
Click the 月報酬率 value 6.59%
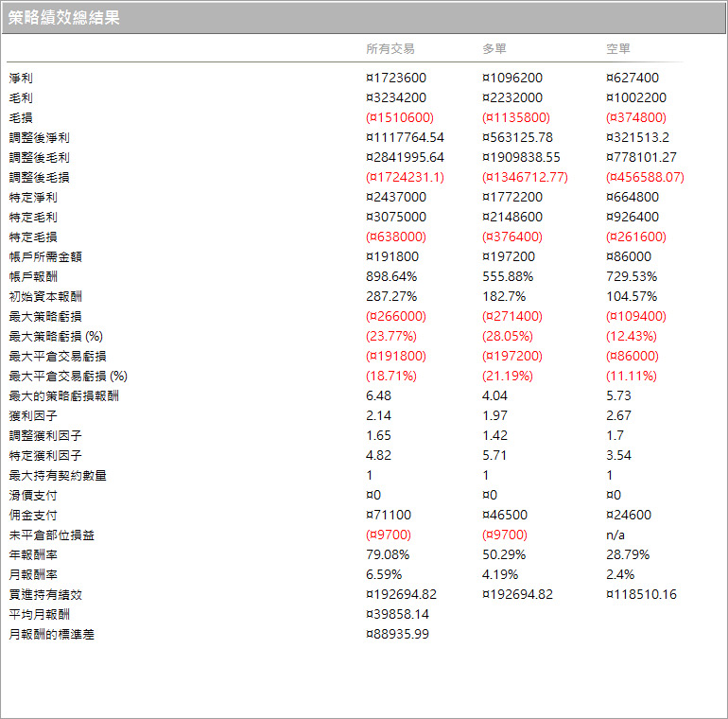click(x=384, y=575)
